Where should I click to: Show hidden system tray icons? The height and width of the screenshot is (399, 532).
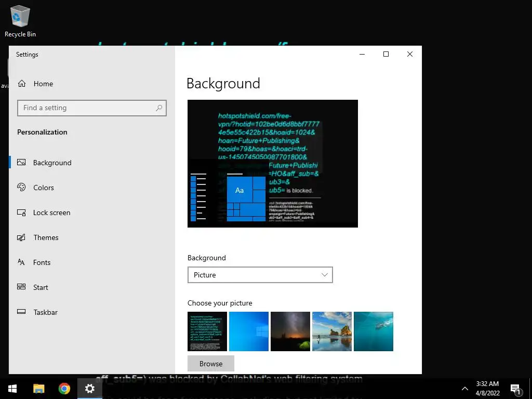coord(465,389)
